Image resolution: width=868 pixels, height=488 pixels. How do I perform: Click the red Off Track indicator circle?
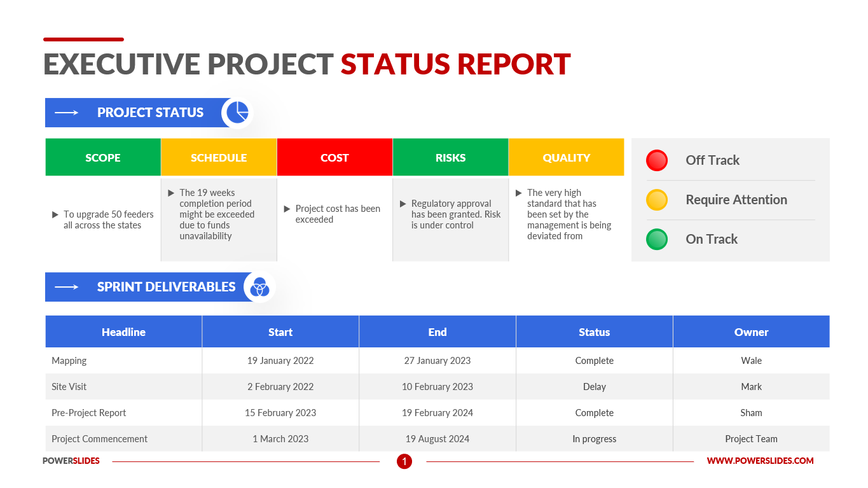point(656,160)
